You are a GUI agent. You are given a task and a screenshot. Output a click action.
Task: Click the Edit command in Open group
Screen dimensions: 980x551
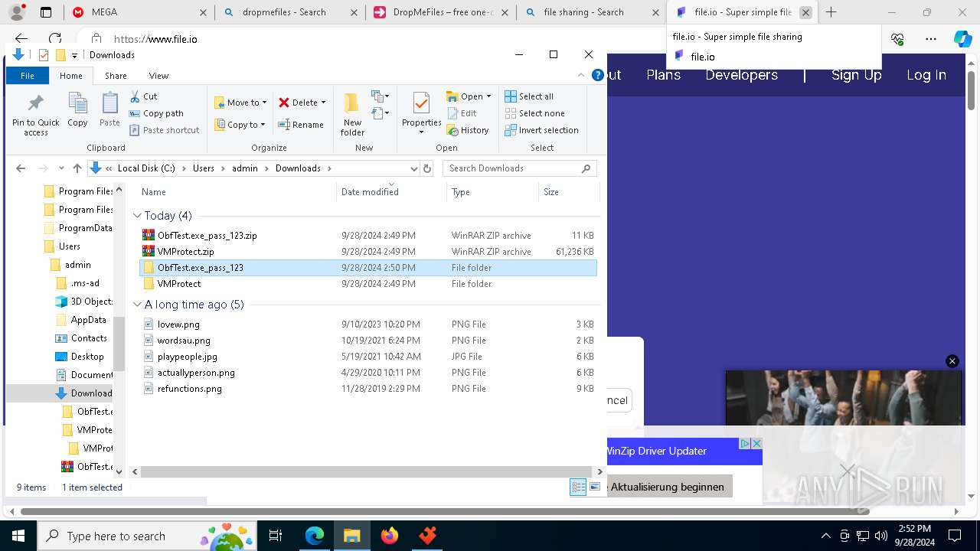click(462, 113)
